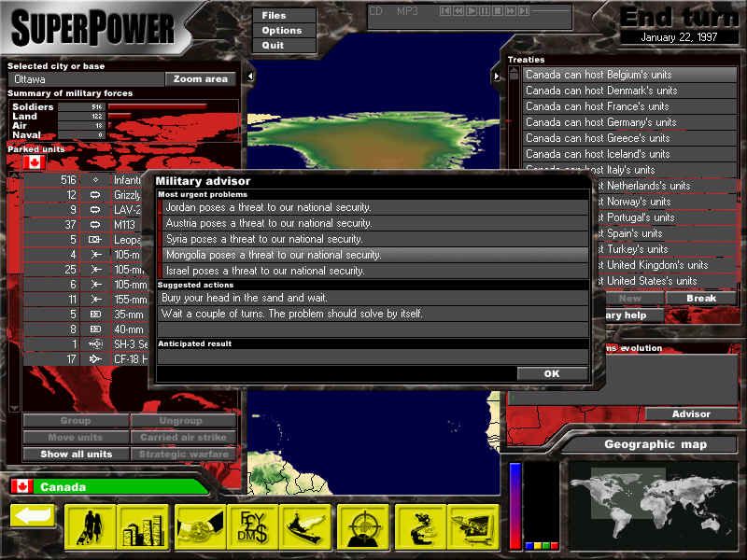Open the economy currency symbols icon
The image size is (747, 560).
253,527
